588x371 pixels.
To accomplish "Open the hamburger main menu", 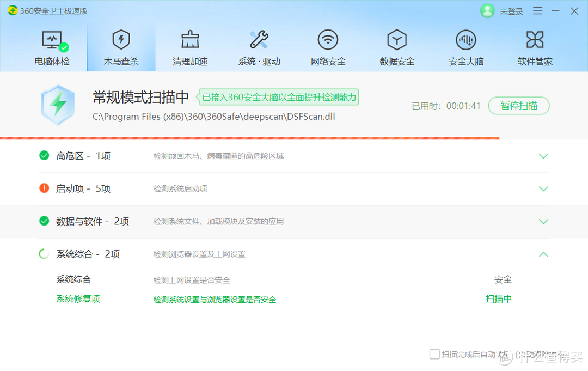I will (537, 11).
